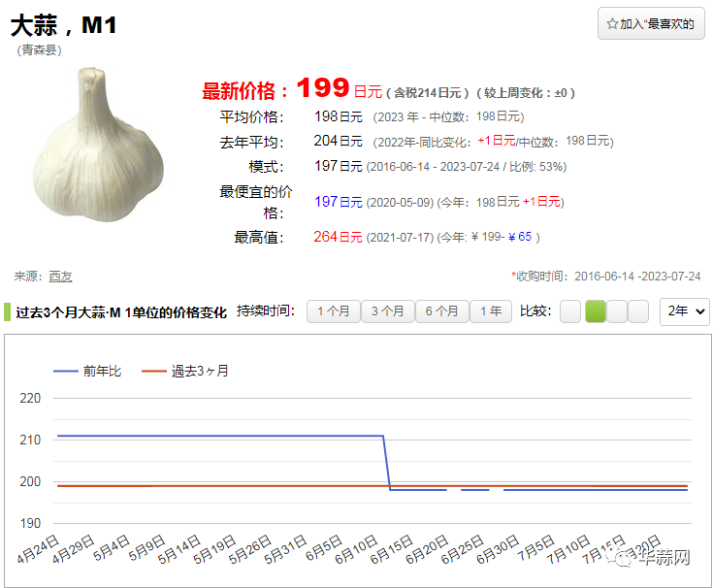
Task: Switch to the 1年 duration
Action: (x=491, y=311)
